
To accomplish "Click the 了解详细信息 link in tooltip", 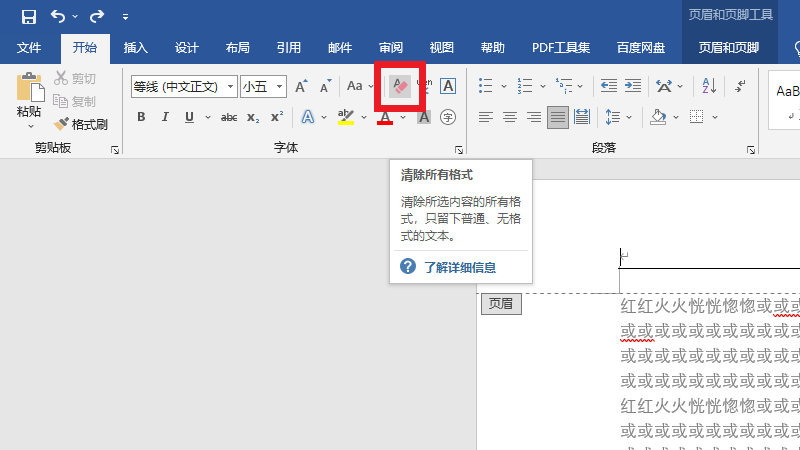I will 459,267.
